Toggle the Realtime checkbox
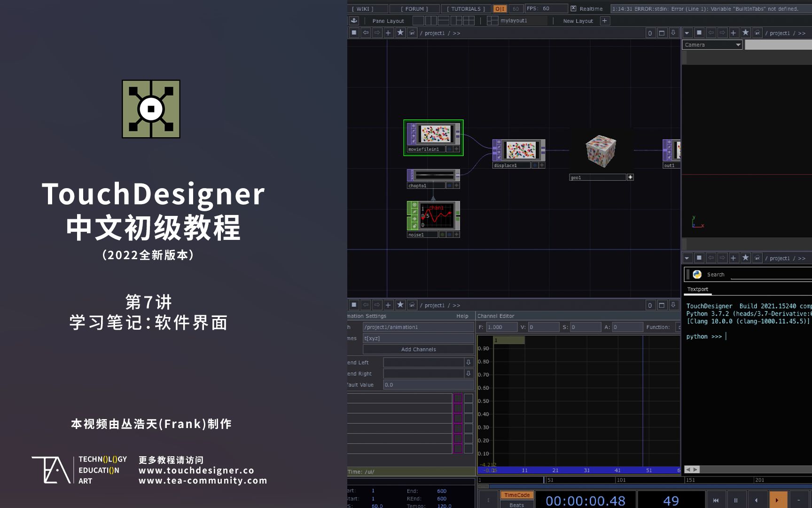 point(573,8)
